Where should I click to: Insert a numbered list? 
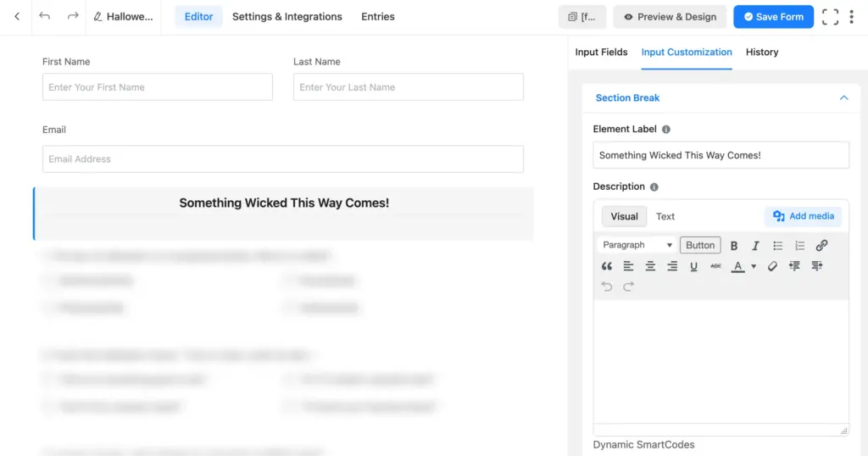click(x=799, y=246)
